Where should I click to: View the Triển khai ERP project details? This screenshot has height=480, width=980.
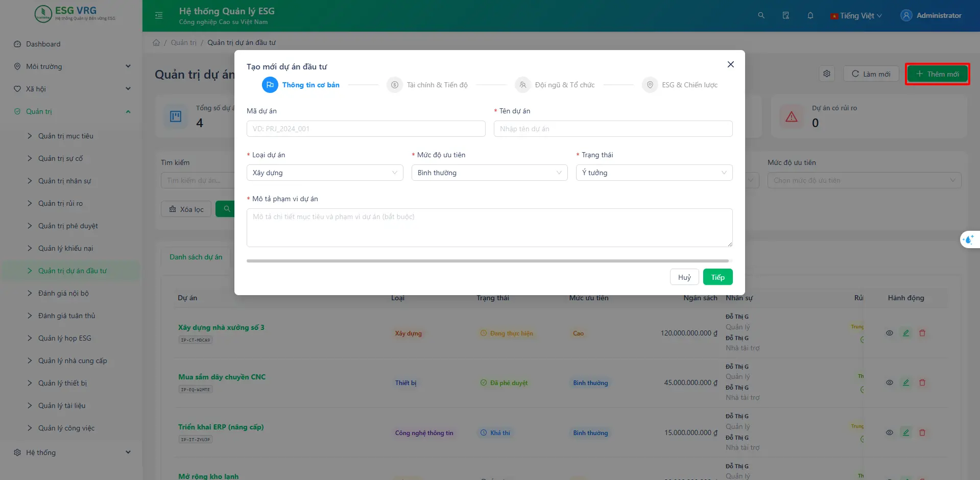click(x=889, y=433)
